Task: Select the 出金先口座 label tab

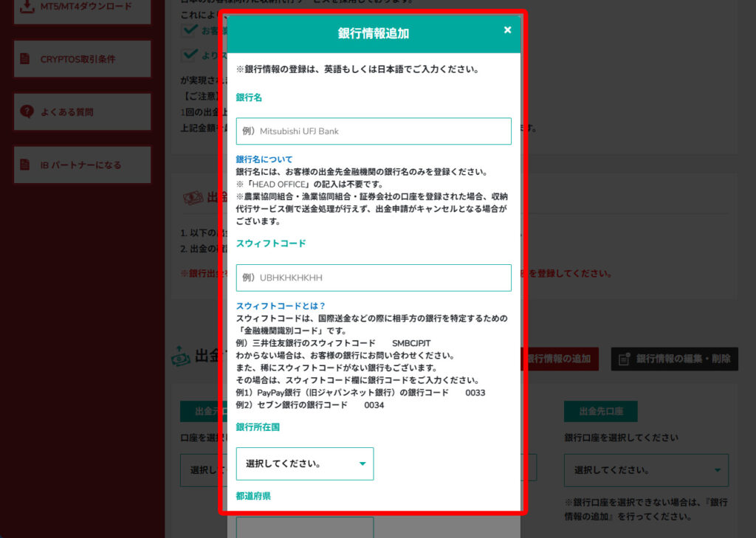Action: (601, 411)
